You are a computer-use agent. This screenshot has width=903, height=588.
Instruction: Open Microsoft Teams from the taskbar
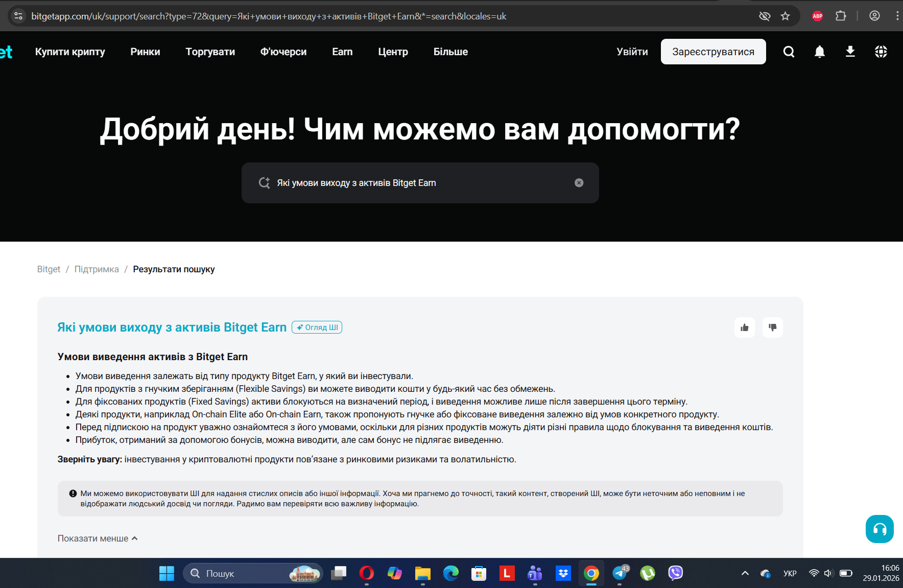point(535,573)
